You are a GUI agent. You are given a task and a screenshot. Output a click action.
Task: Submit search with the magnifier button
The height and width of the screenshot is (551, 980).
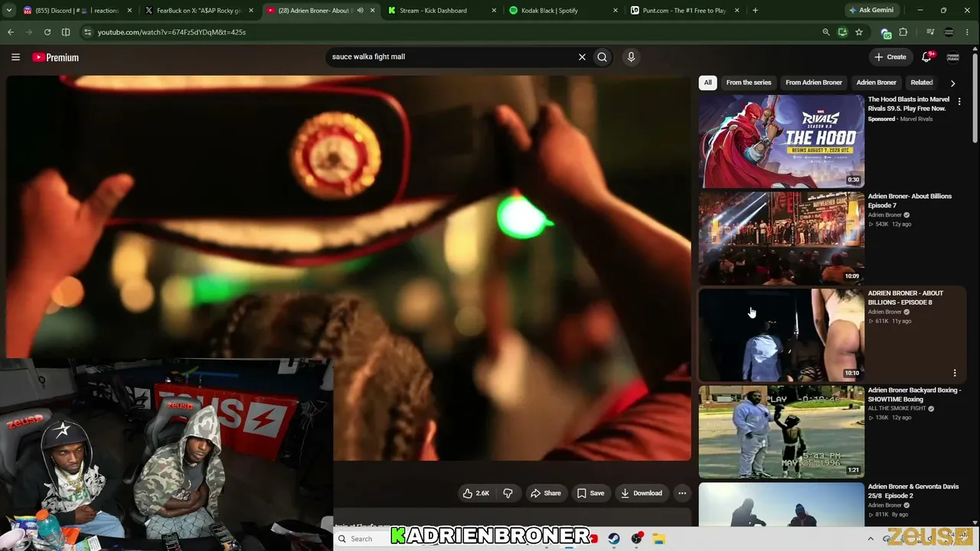603,57
